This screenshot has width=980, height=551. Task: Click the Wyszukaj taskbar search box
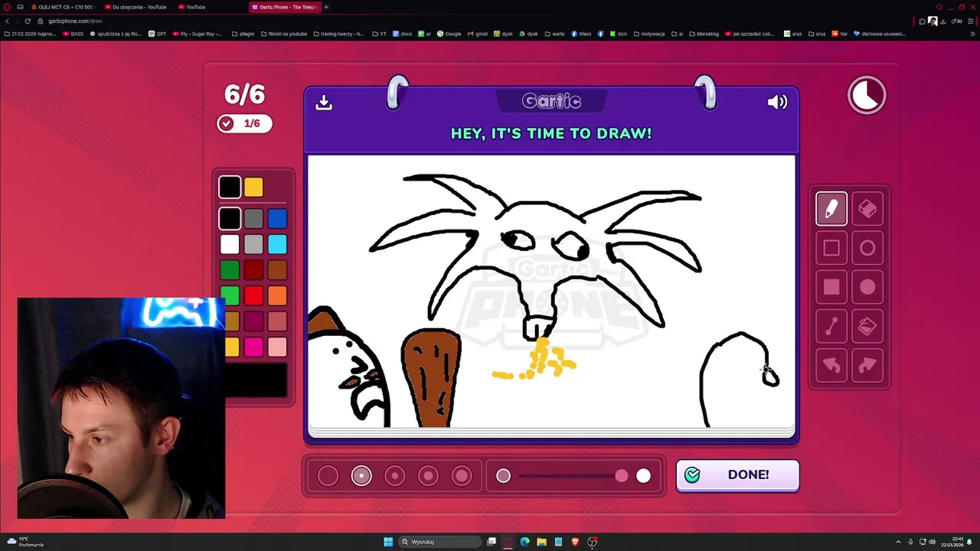click(439, 542)
